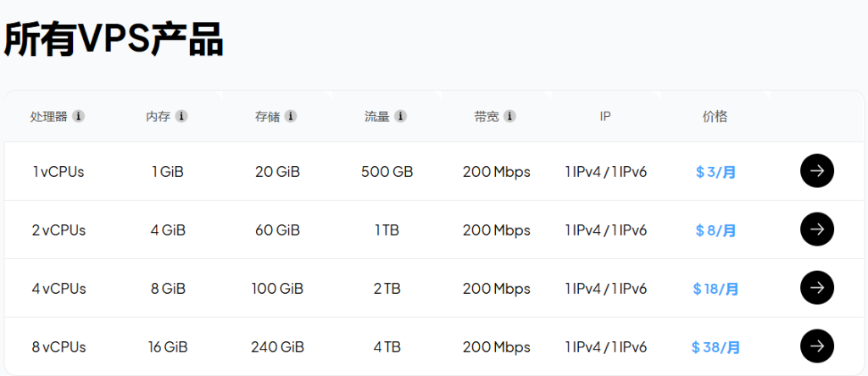868x376 pixels.
Task: Click the $38/月 price text
Action: 715,347
